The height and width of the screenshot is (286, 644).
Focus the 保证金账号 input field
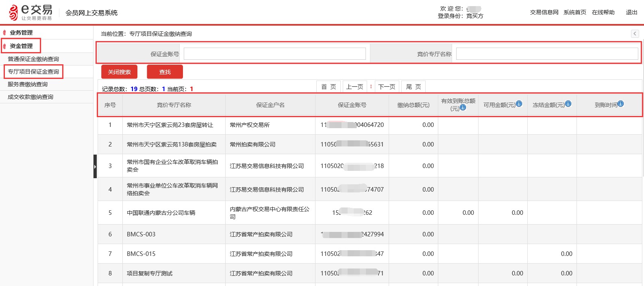275,54
